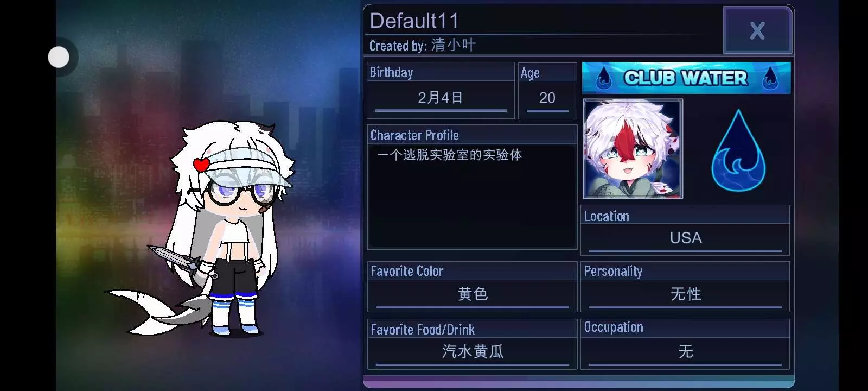Image resolution: width=868 pixels, height=391 pixels.
Task: Tap the left water drop on the club banner
Action: point(604,78)
